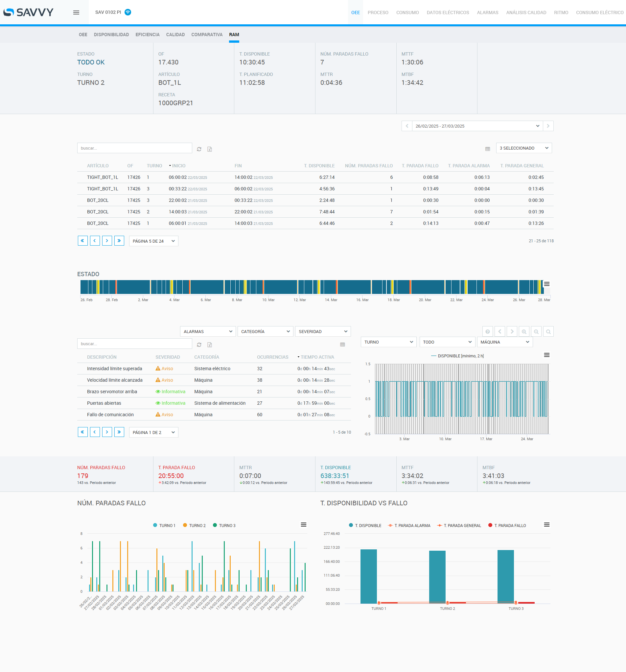Click the search field above the orders table
Screen dimensions: 626x672
tap(134, 148)
